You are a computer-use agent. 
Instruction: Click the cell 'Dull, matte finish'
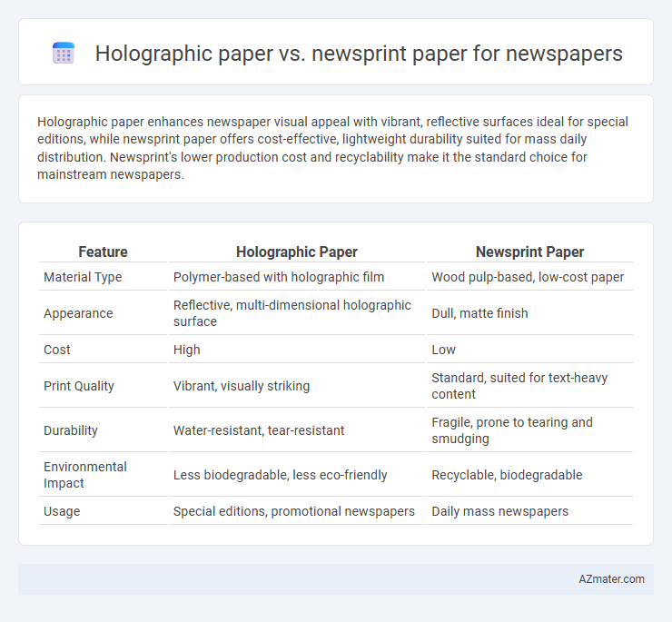coord(479,313)
